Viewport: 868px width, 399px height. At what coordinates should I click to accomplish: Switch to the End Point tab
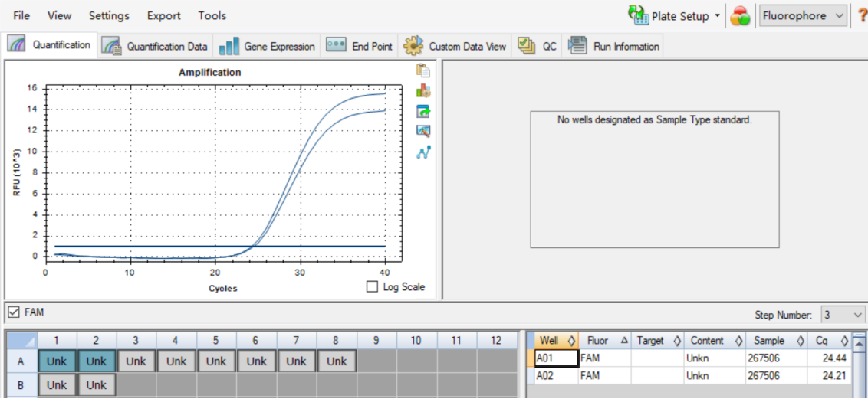click(359, 47)
